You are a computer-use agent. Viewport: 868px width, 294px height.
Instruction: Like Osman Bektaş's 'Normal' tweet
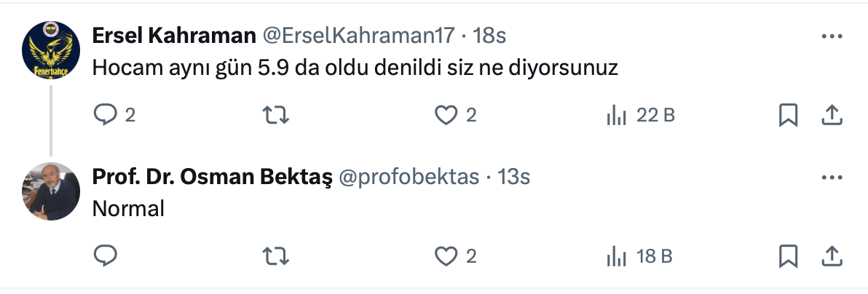point(445,255)
